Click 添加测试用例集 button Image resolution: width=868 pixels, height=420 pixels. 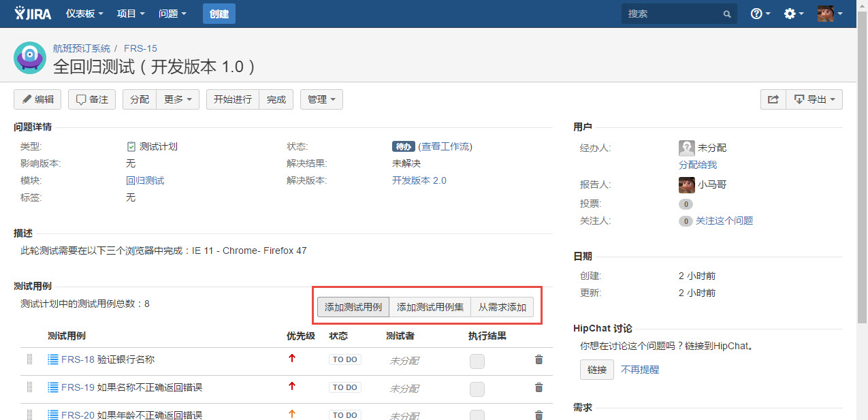tap(430, 307)
